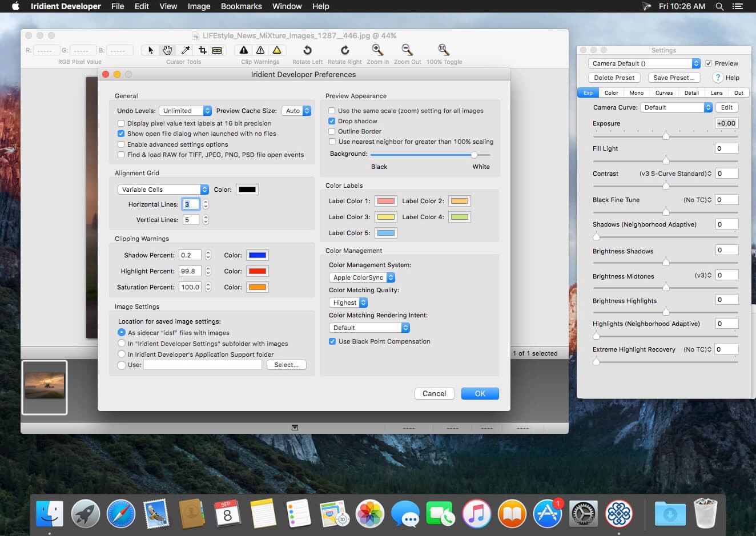Activate the Zoom In tool
Screen dimensions: 756x536
377,50
